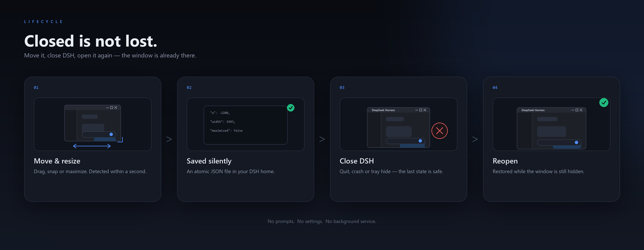Click the "Saved silently" card title
The width and height of the screenshot is (644, 250).
tap(209, 161)
